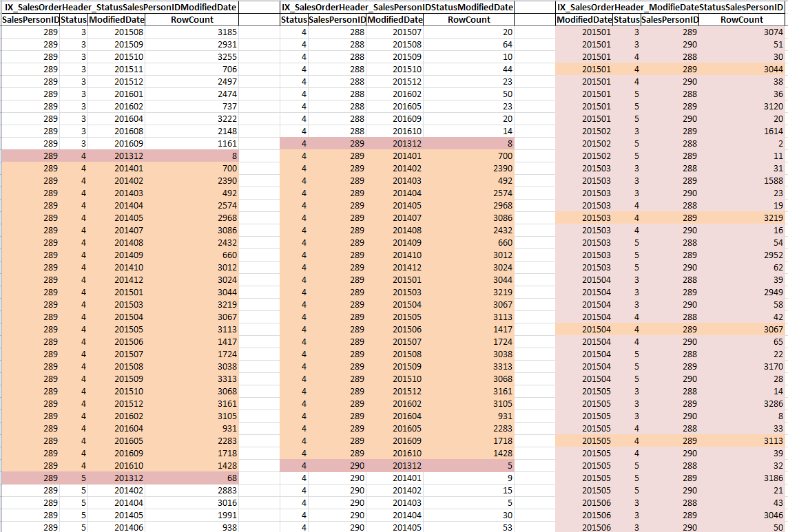788x532 pixels.
Task: Select the pink RowCount cell with value 5
Action: tap(469, 466)
